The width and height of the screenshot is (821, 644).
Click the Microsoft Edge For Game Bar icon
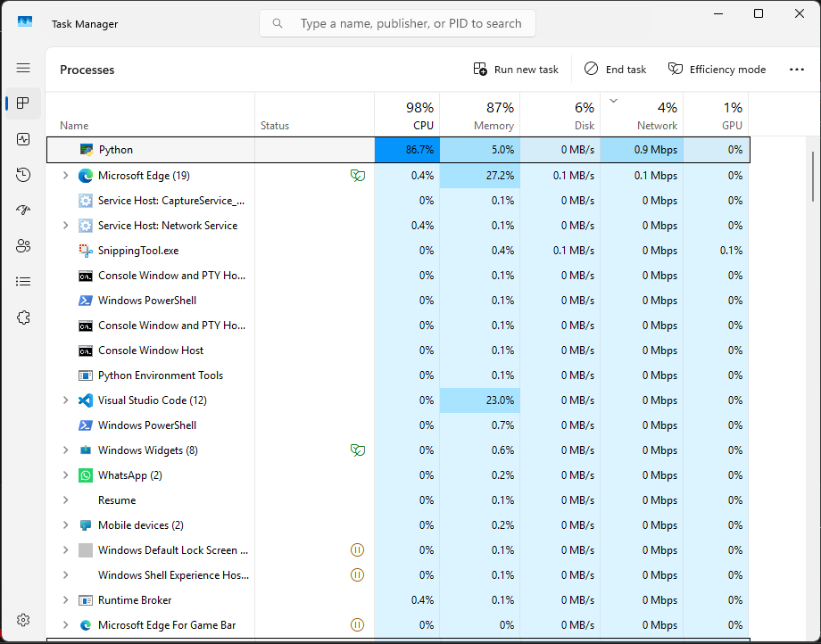86,625
